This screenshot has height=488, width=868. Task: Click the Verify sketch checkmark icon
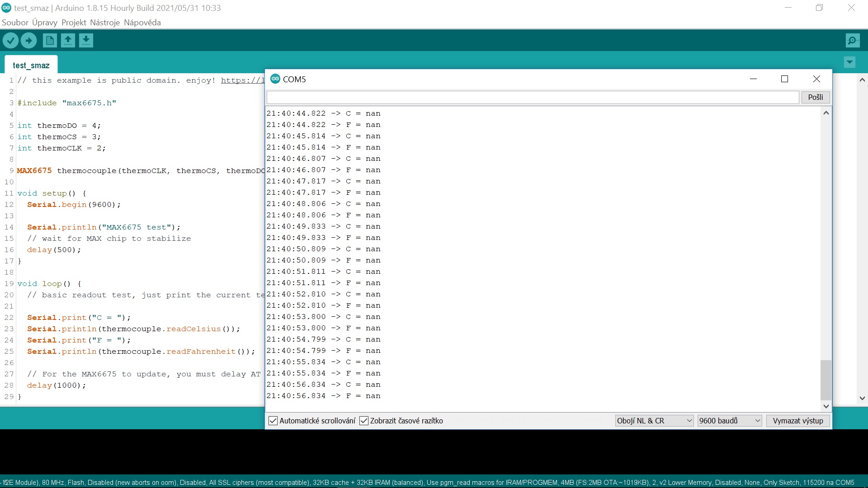(10, 41)
